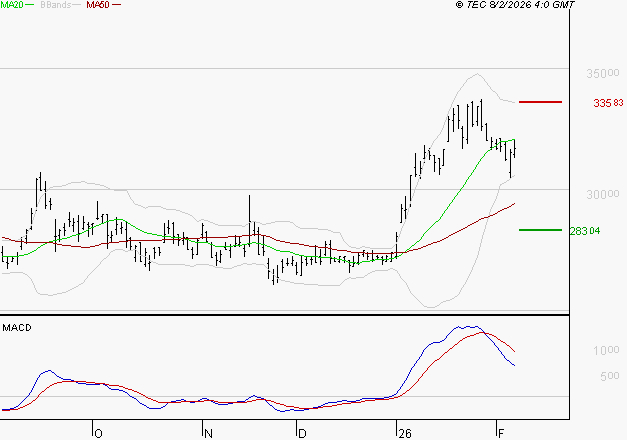Click the red resistance level line
Image resolution: width=627 pixels, height=440 pixels.
[540, 102]
